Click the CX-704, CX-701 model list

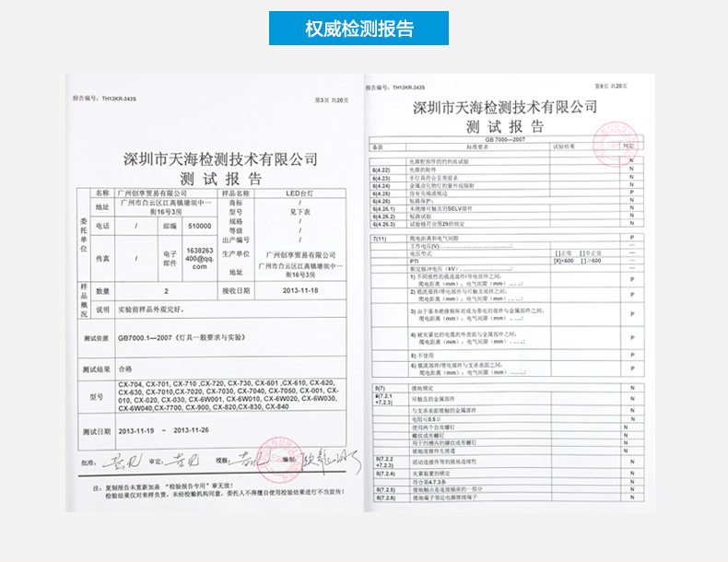tap(229, 395)
